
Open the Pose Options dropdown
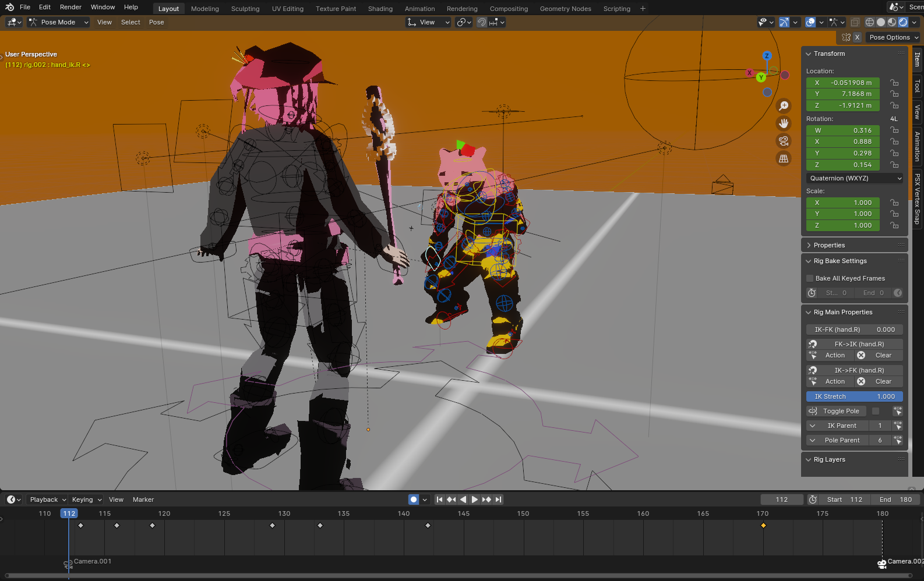(893, 37)
